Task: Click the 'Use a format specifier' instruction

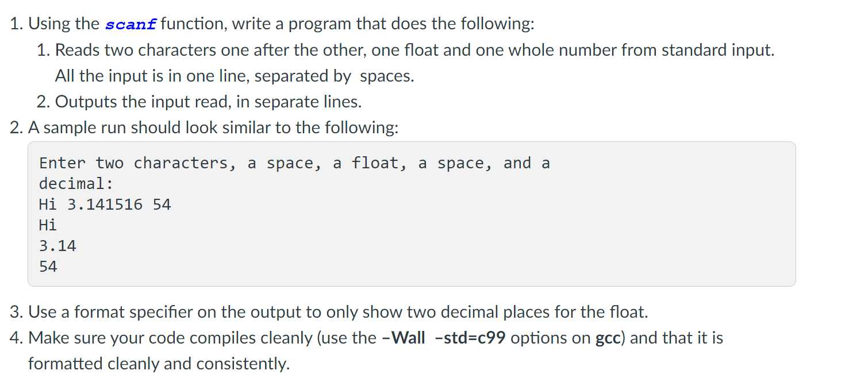Action: pyautogui.click(x=329, y=313)
